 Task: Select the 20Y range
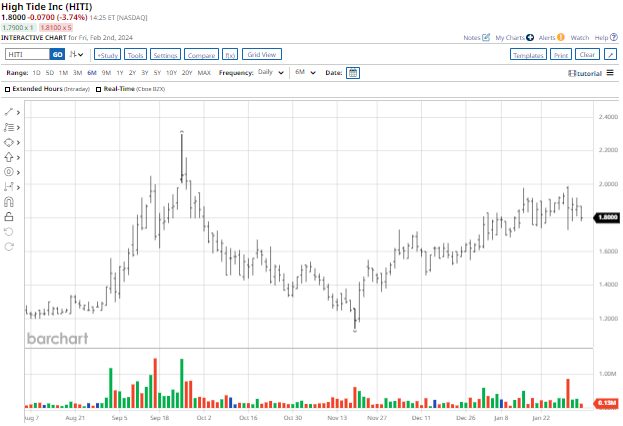coord(187,73)
